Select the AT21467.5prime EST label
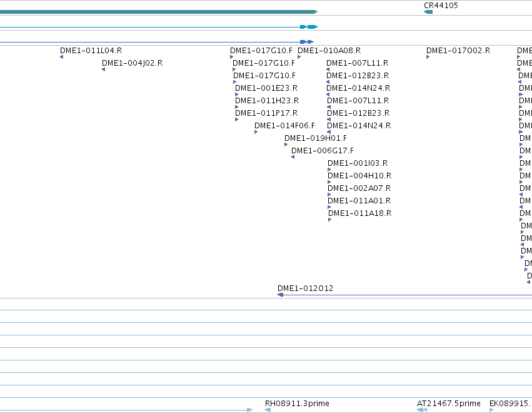Viewport: 532px width, 413px height. coord(448,404)
